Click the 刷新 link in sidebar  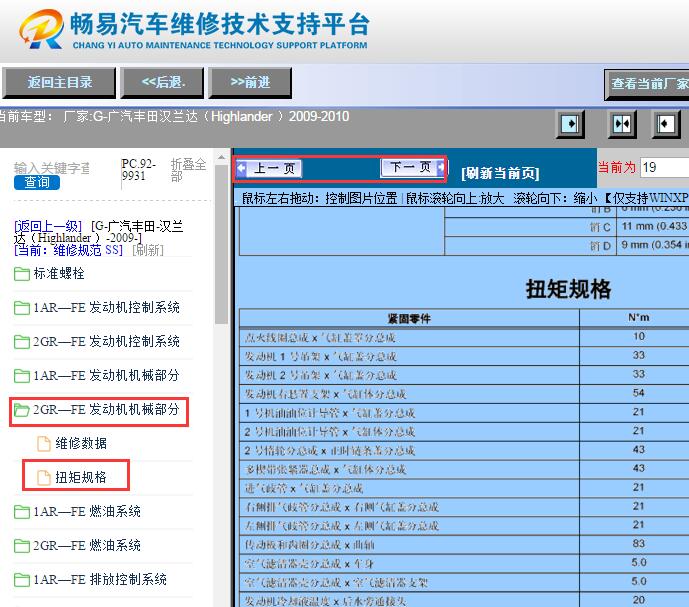148,250
